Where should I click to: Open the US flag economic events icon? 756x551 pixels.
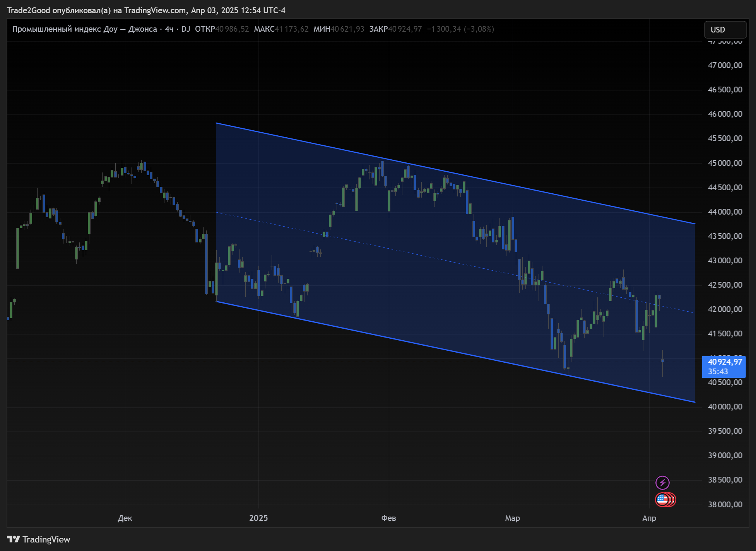point(662,500)
